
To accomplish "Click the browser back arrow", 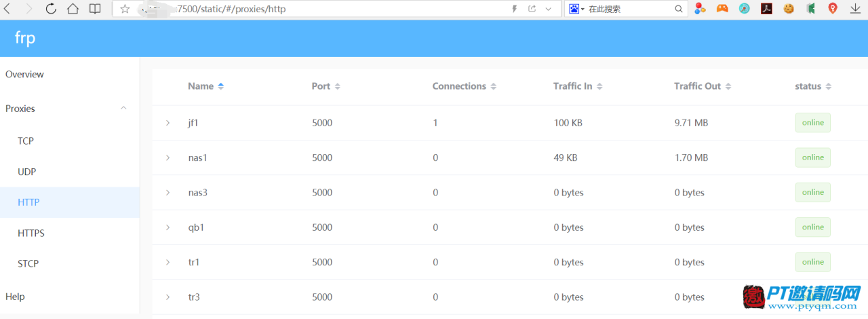I will tap(7, 9).
